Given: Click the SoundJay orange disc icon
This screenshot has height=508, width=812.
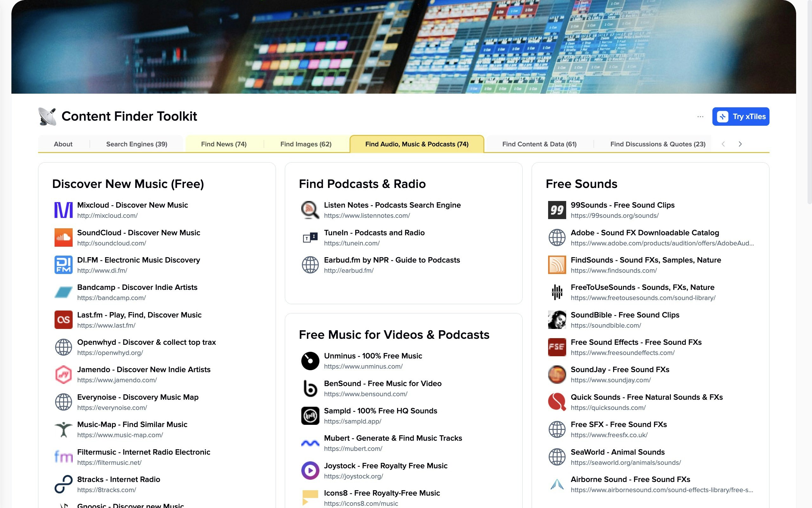Looking at the screenshot, I should click(x=557, y=375).
